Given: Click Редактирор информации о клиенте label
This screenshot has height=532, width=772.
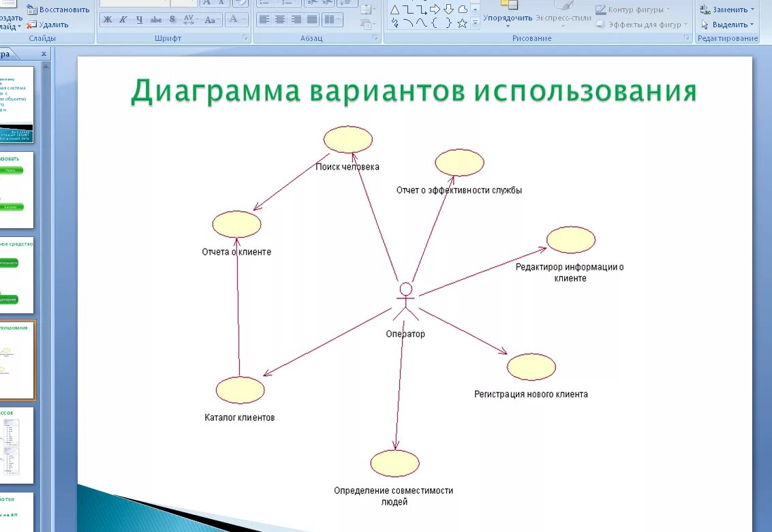Looking at the screenshot, I should 570,272.
